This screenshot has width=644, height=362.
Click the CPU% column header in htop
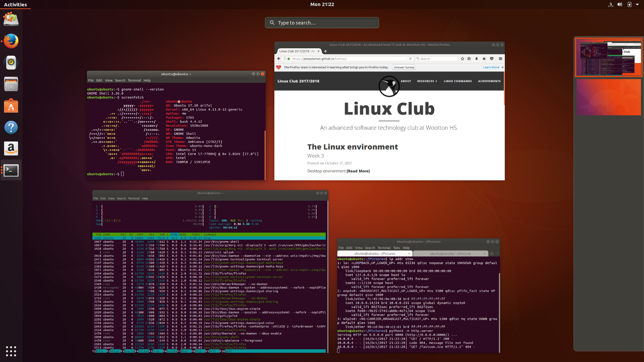tap(174, 235)
